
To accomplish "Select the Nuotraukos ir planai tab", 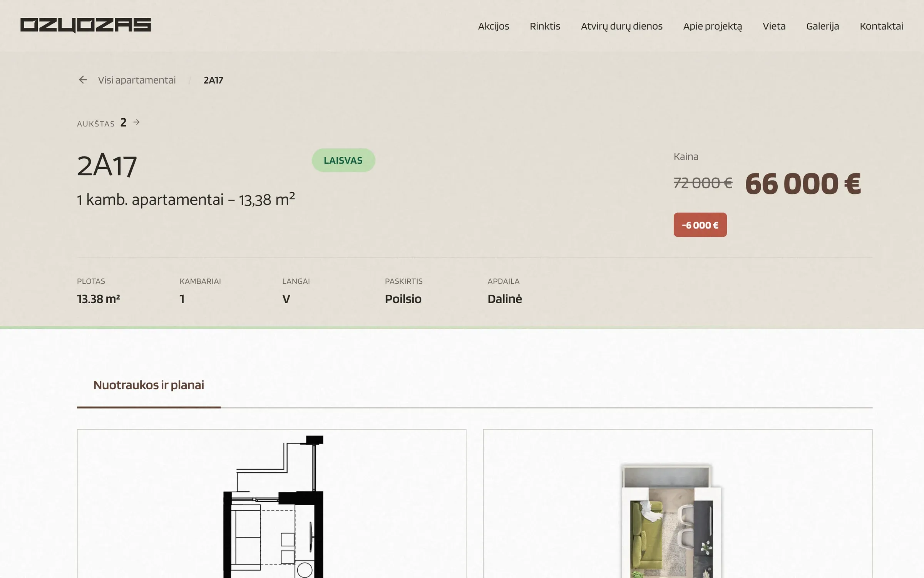I will click(149, 385).
